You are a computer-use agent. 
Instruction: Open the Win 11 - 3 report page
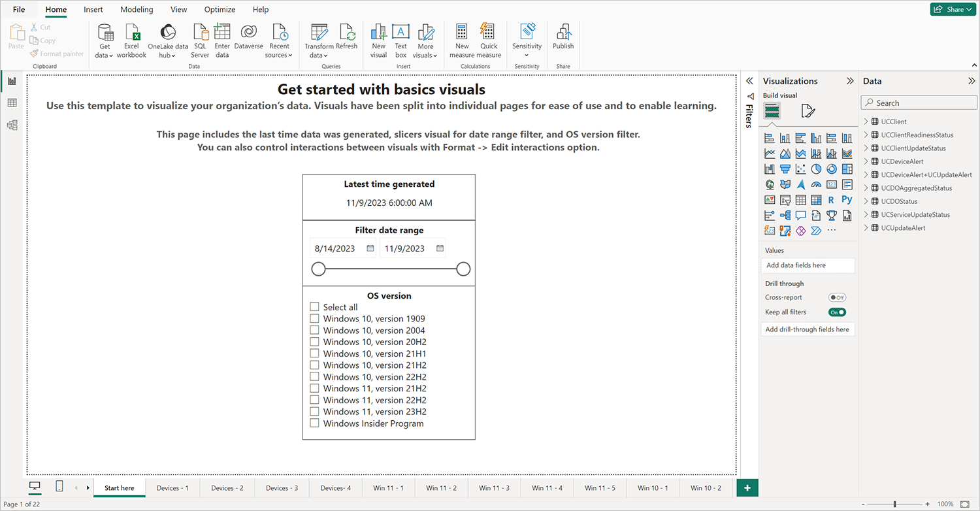pos(494,487)
